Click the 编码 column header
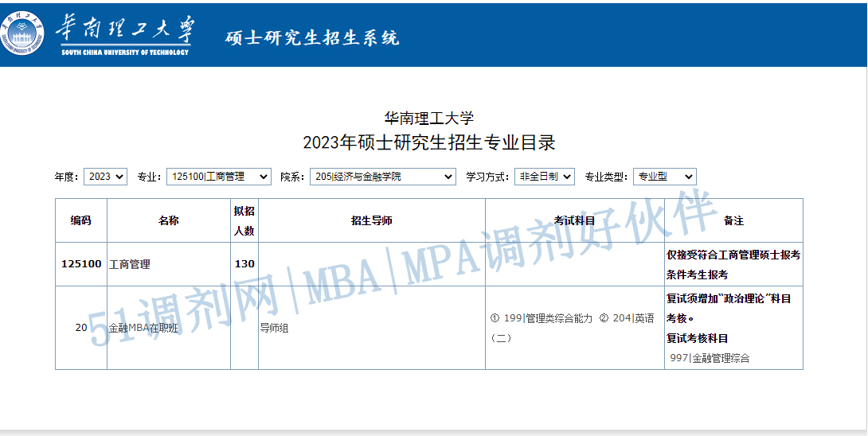The image size is (868, 436). point(80,220)
